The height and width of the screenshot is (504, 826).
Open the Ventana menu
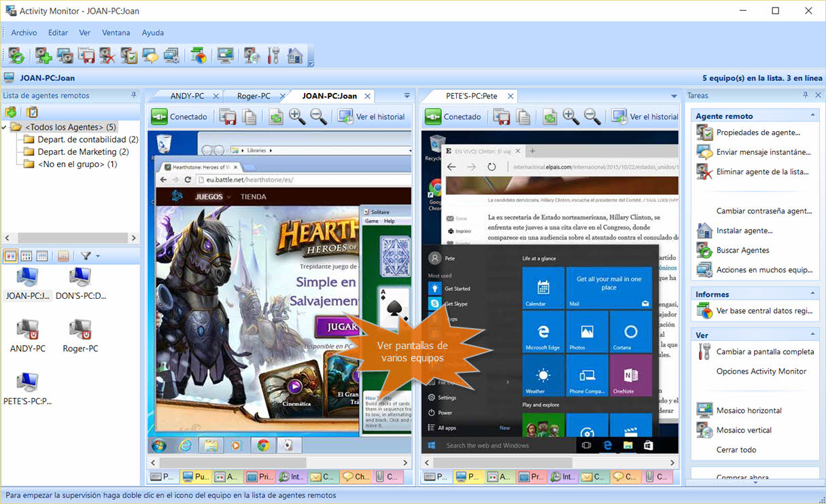(116, 33)
